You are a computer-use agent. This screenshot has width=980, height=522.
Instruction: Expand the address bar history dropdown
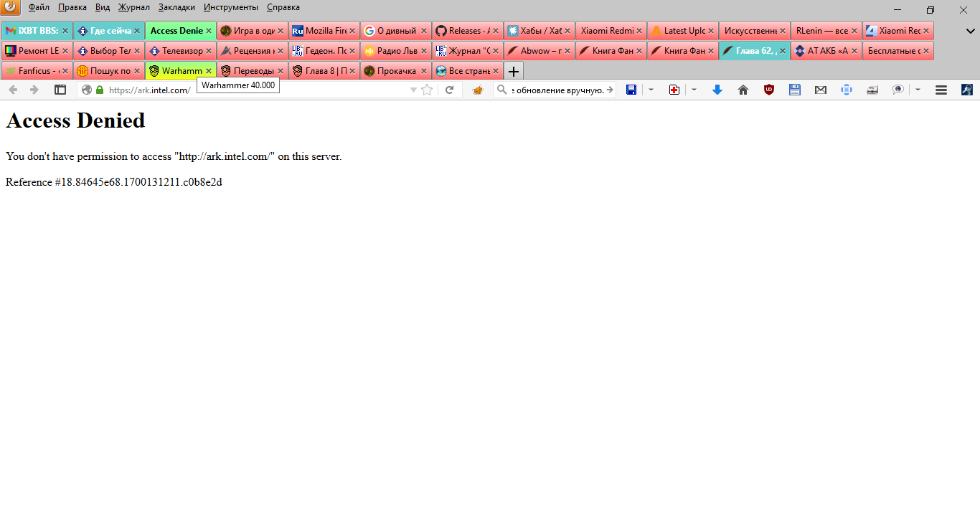(x=413, y=90)
